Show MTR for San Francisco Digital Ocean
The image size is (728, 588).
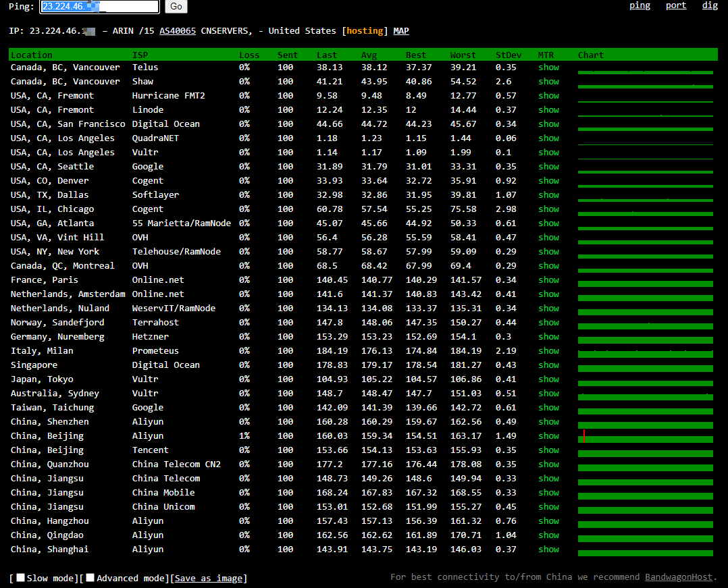548,124
